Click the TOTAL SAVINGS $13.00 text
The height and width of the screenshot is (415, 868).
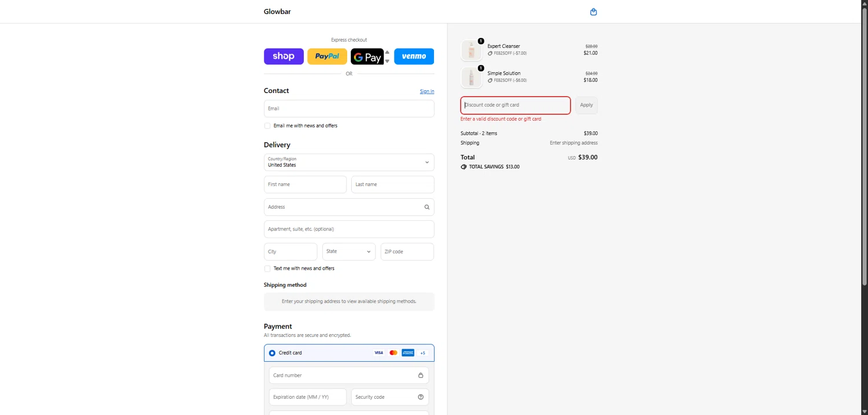[x=494, y=166]
